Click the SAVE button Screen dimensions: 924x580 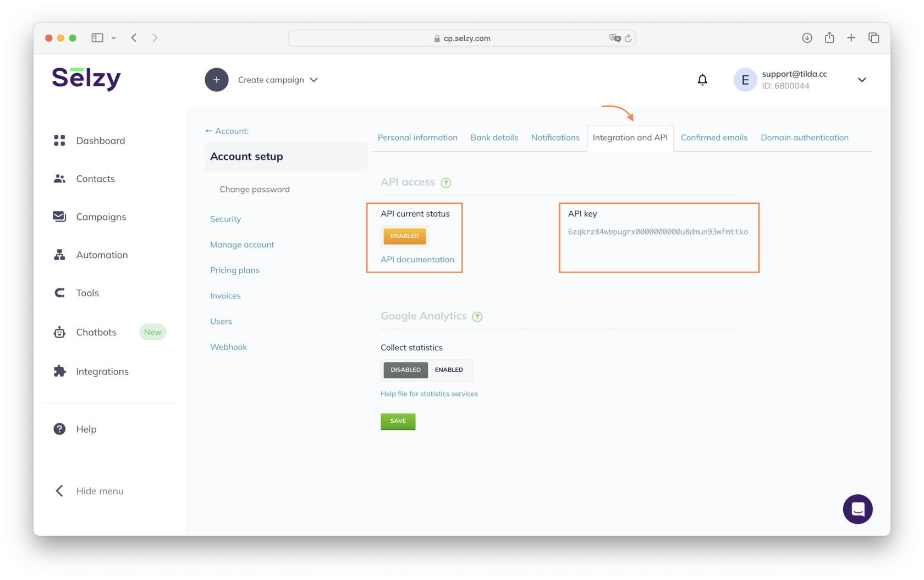click(x=398, y=421)
